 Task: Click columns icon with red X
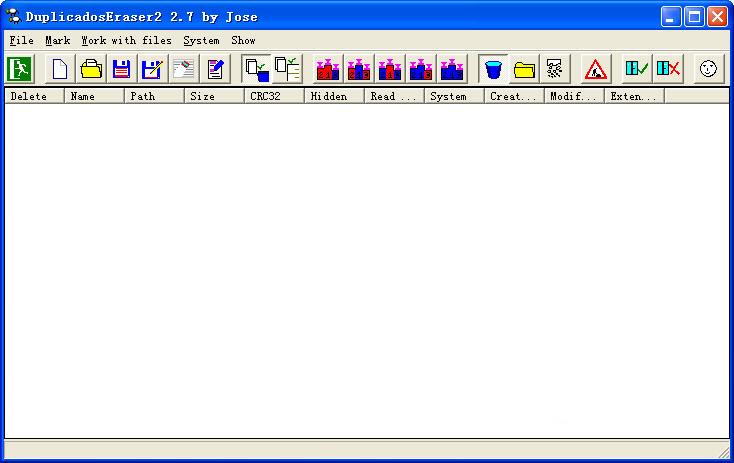click(x=668, y=69)
